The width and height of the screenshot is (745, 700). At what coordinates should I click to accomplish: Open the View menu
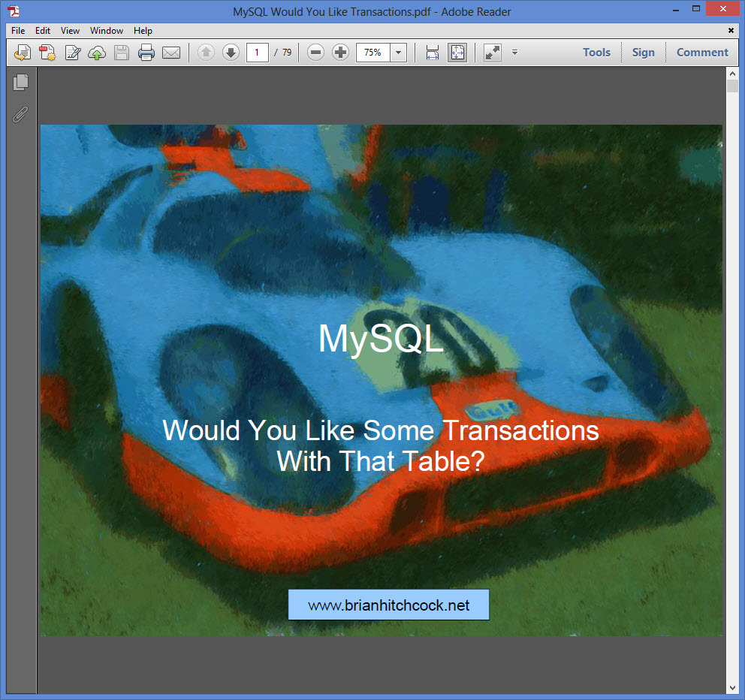pos(70,31)
